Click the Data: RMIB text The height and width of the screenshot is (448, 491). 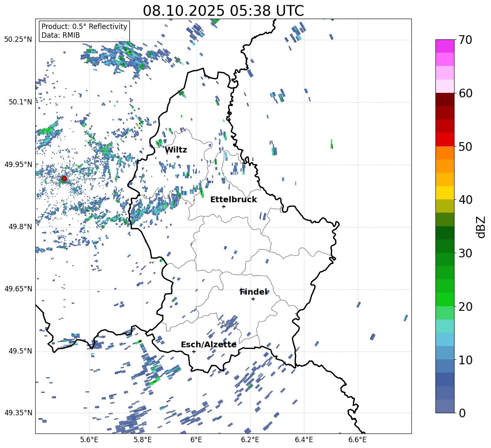[61, 35]
